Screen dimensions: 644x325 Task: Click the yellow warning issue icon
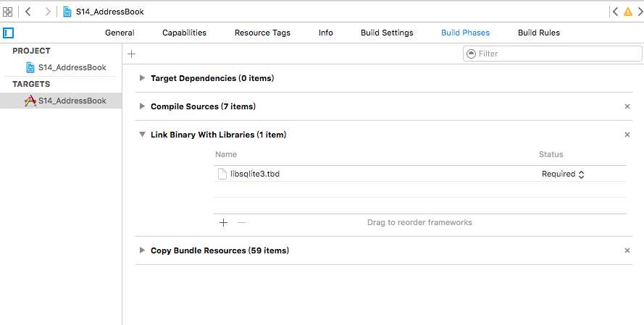[627, 12]
